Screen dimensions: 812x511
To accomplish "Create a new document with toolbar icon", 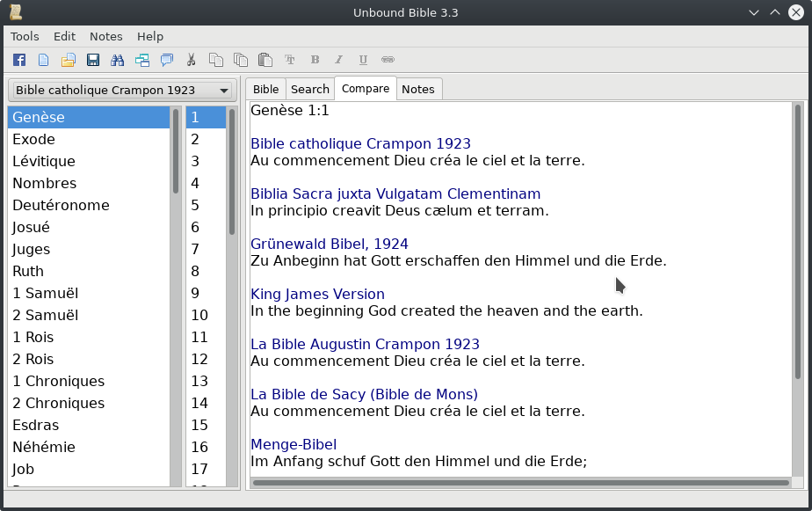I will (x=43, y=60).
